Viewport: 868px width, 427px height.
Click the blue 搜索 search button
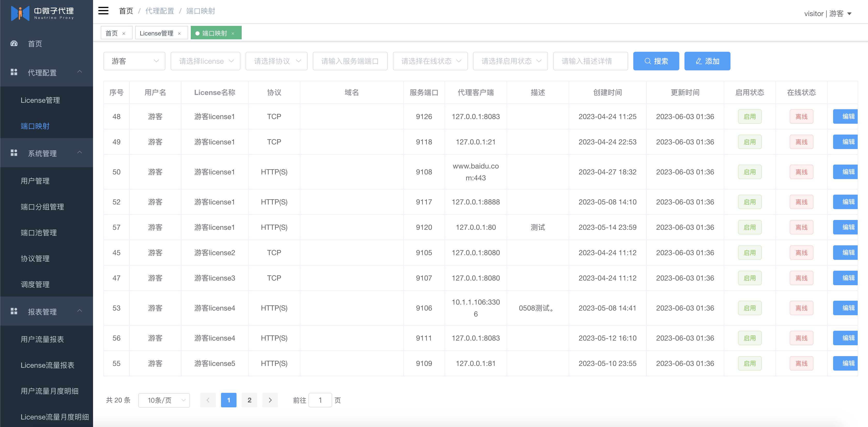(x=656, y=61)
